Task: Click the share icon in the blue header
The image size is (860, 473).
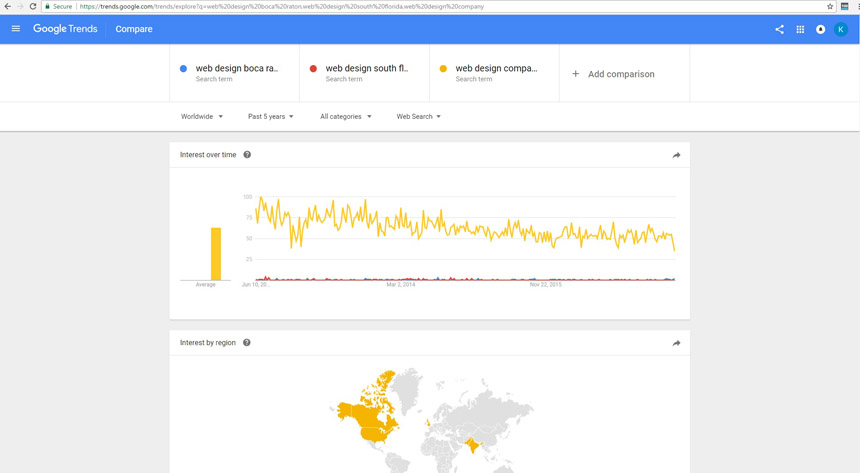Action: tap(779, 29)
